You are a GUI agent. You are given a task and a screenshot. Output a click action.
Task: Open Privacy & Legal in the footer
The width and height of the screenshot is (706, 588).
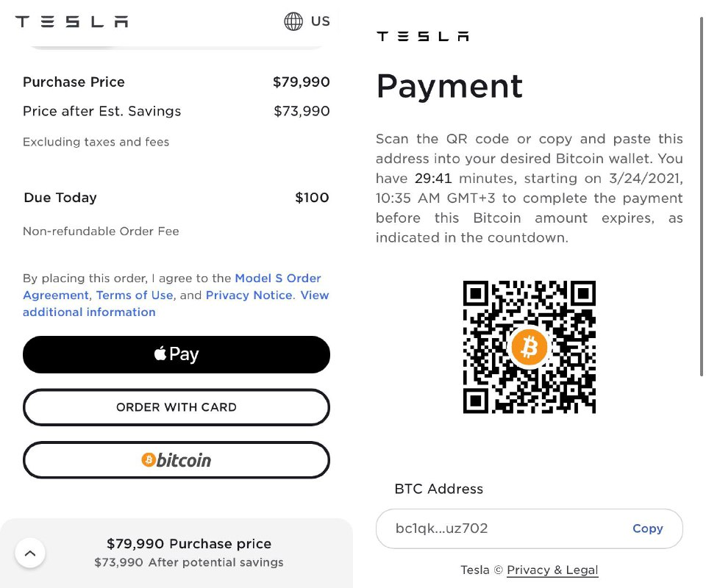click(x=552, y=570)
